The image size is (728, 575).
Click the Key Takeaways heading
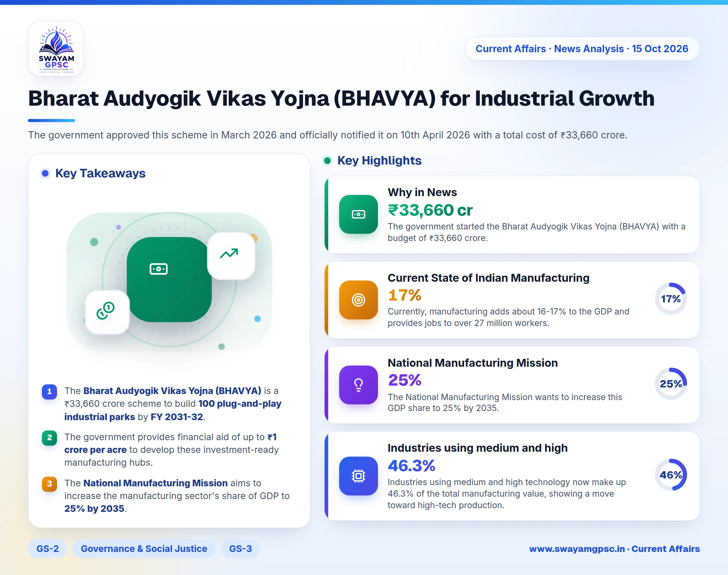point(100,173)
